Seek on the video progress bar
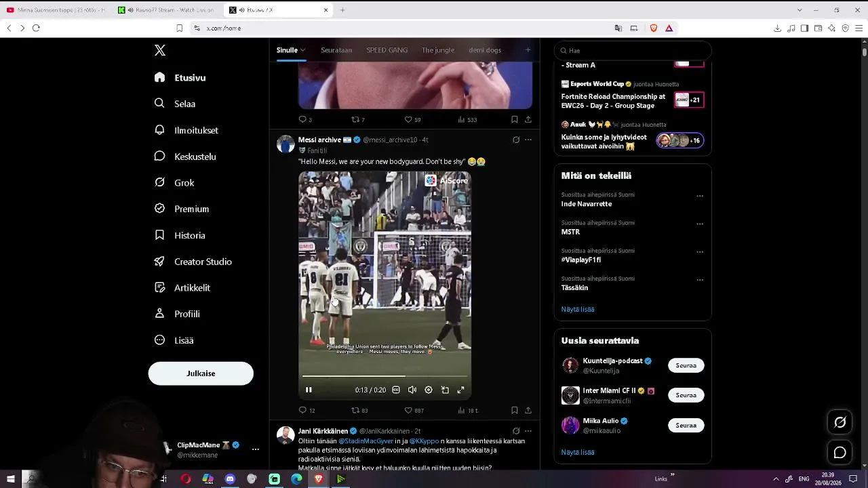This screenshot has height=488, width=868. pos(384,375)
